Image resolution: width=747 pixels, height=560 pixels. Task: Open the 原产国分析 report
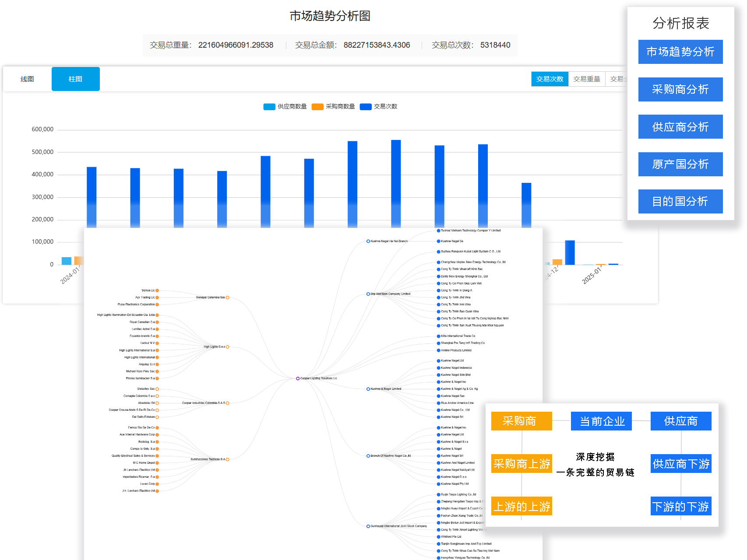680,164
